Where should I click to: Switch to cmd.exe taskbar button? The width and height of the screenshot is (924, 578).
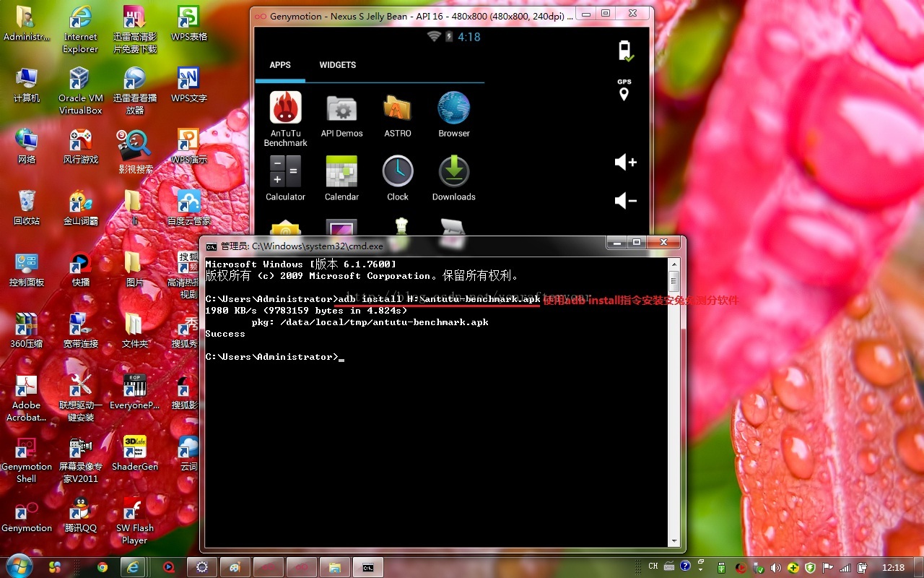coord(368,567)
